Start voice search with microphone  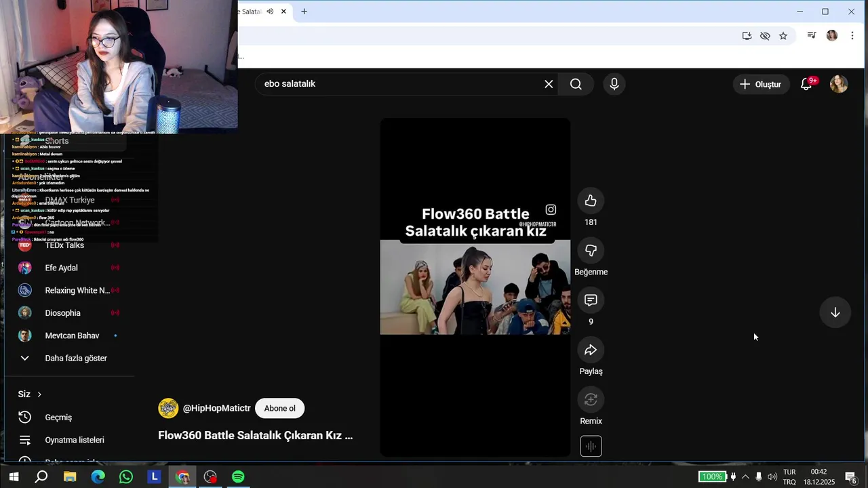click(x=614, y=84)
